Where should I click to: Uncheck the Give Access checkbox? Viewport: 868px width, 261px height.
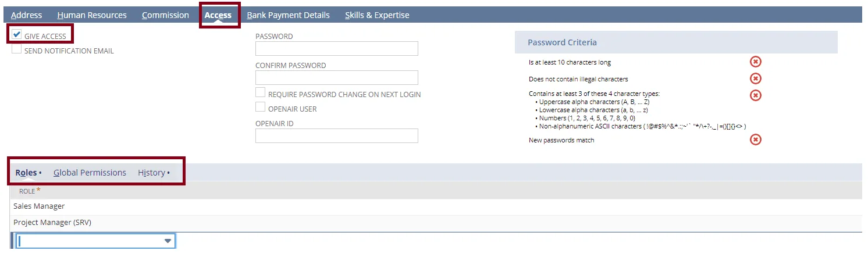(x=17, y=35)
